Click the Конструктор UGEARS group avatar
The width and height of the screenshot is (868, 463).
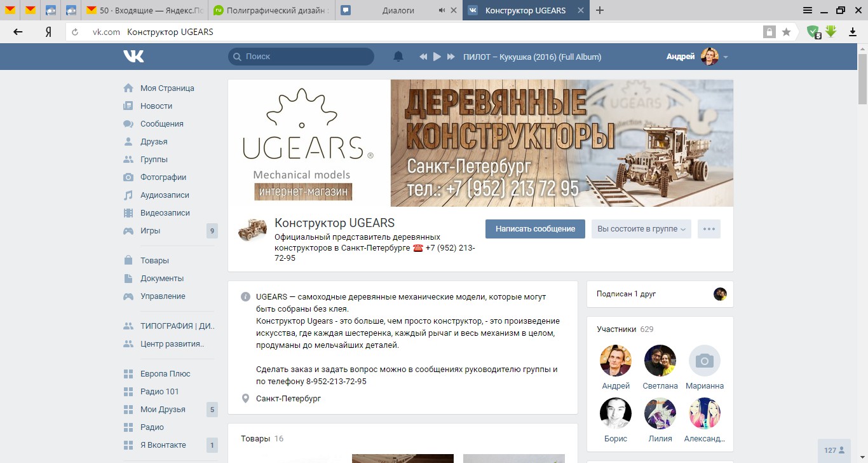click(x=252, y=230)
